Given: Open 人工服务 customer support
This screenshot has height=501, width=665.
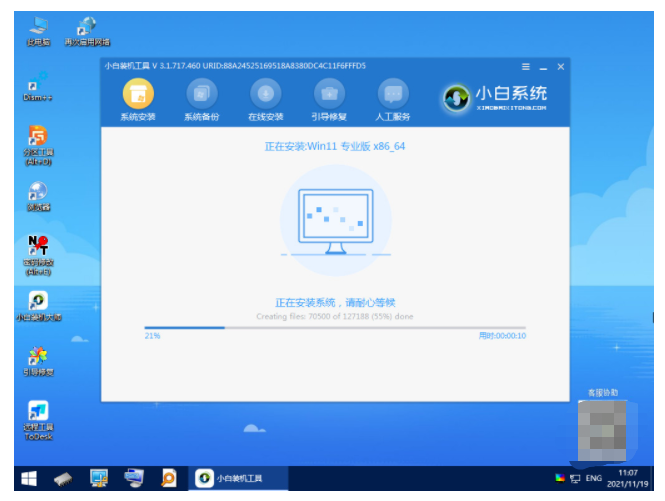Looking at the screenshot, I should 393,95.
